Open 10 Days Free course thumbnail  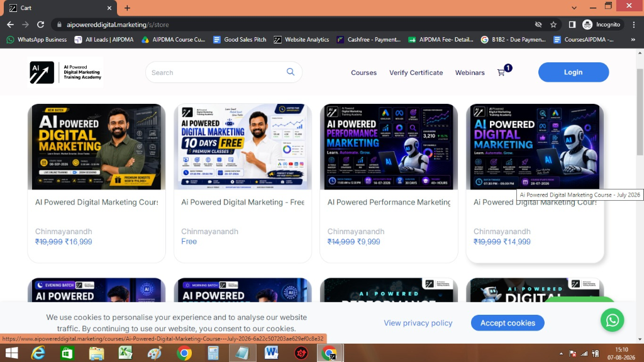point(243,147)
